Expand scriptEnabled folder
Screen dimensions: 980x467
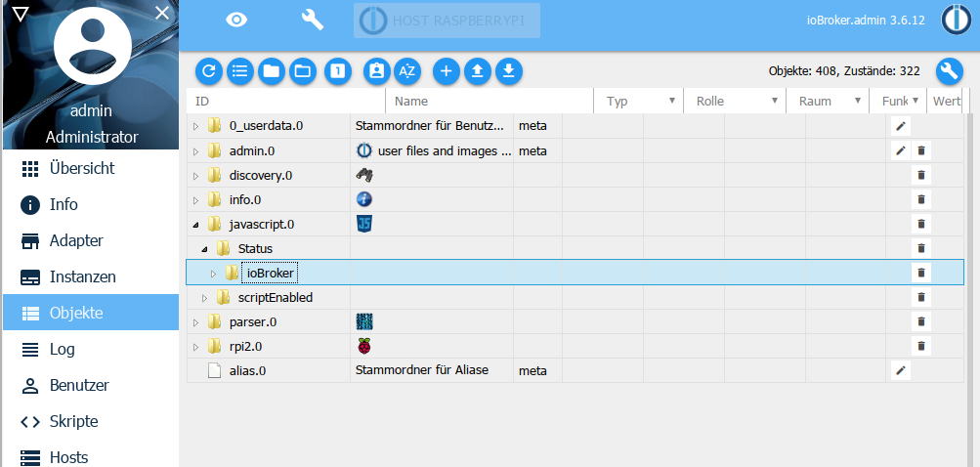pyautogui.click(x=204, y=298)
